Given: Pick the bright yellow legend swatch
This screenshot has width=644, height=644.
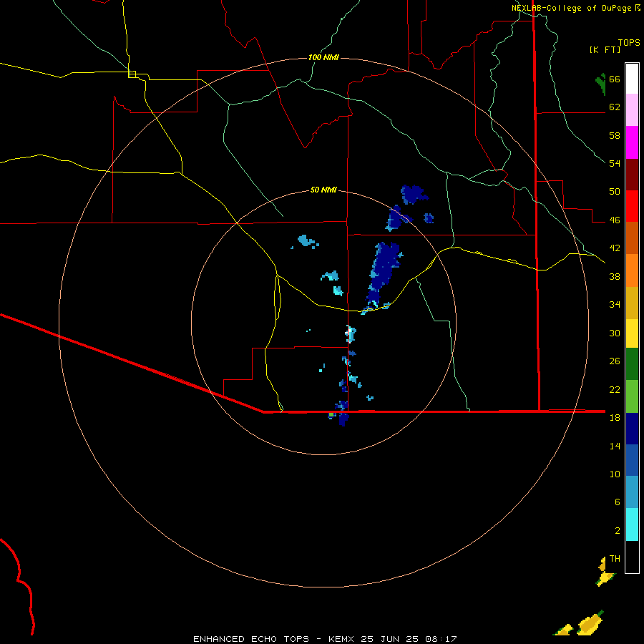Looking at the screenshot, I should click(632, 333).
